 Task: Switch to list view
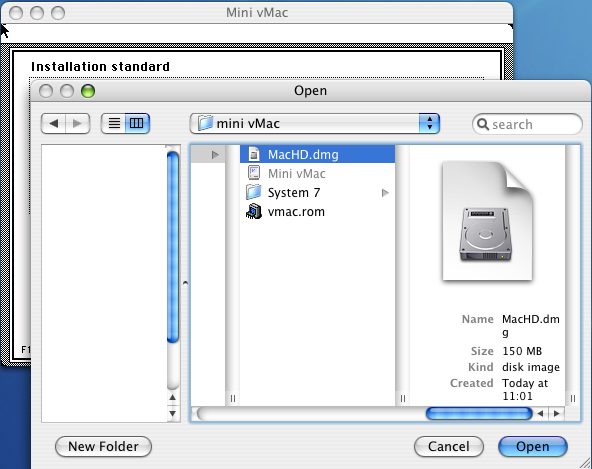point(114,123)
